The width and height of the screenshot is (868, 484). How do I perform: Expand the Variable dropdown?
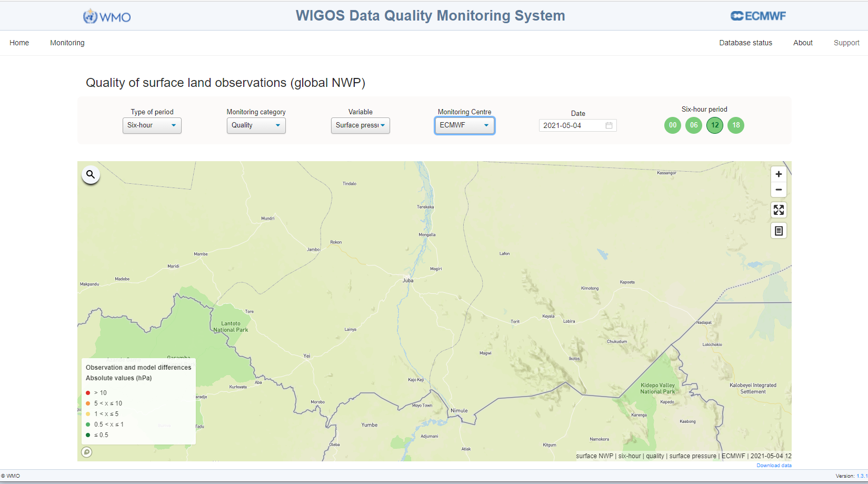361,125
